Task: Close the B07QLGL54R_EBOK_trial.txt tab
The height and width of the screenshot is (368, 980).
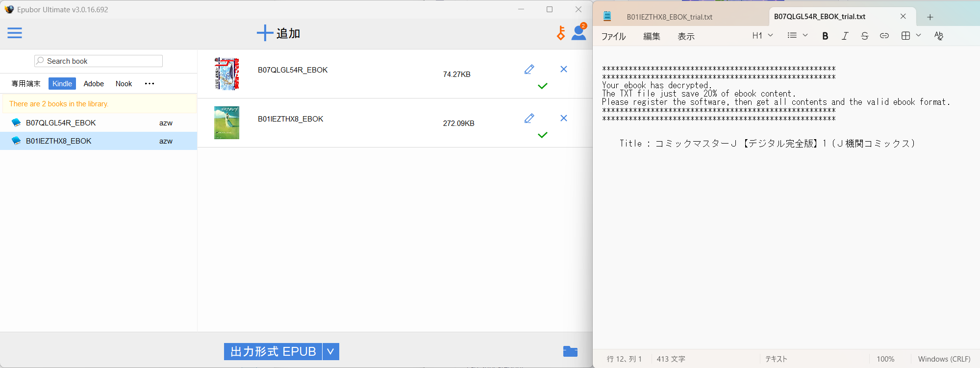Action: click(x=903, y=16)
